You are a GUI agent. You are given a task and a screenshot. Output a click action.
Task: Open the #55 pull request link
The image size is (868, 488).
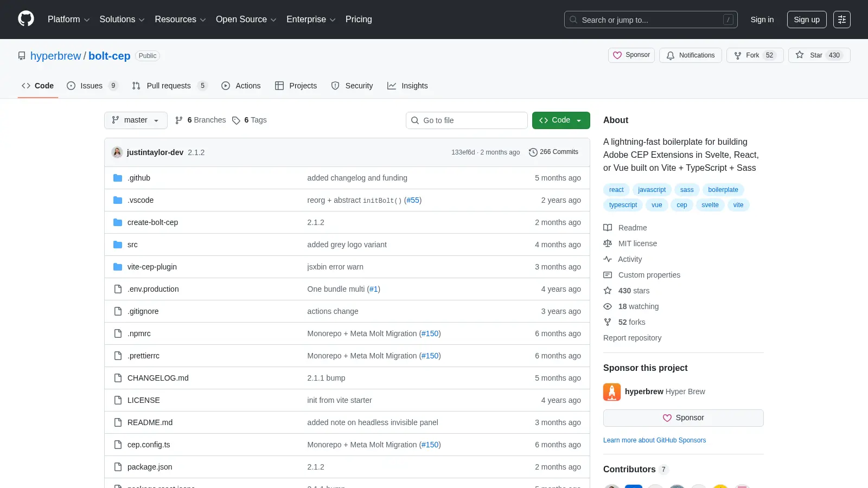[x=413, y=200]
